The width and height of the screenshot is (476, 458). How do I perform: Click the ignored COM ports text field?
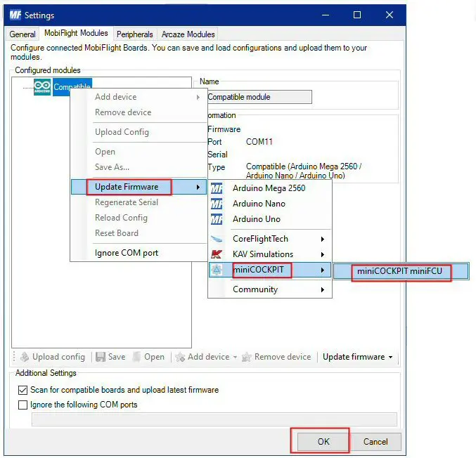point(214,419)
